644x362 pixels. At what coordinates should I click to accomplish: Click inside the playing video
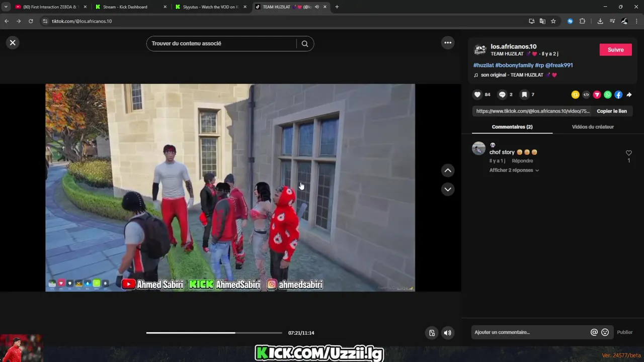coord(230,188)
